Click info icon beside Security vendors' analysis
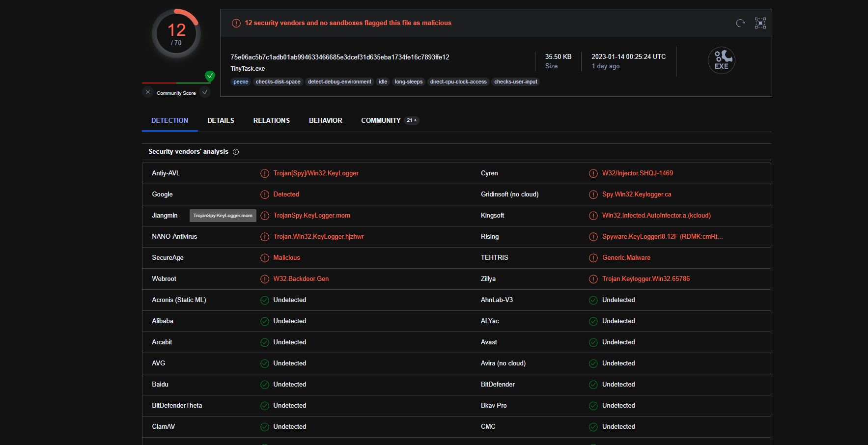The image size is (868, 445). click(x=236, y=152)
